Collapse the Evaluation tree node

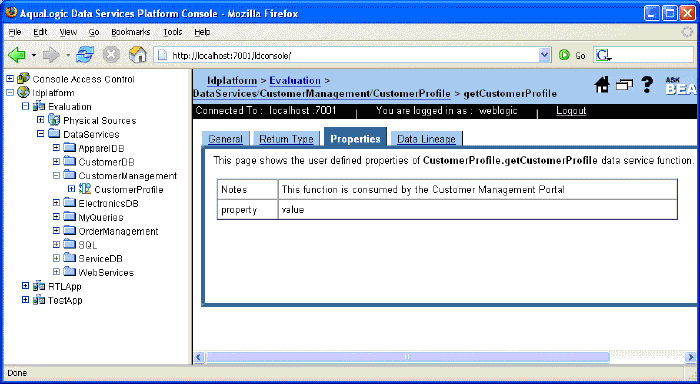(25, 106)
